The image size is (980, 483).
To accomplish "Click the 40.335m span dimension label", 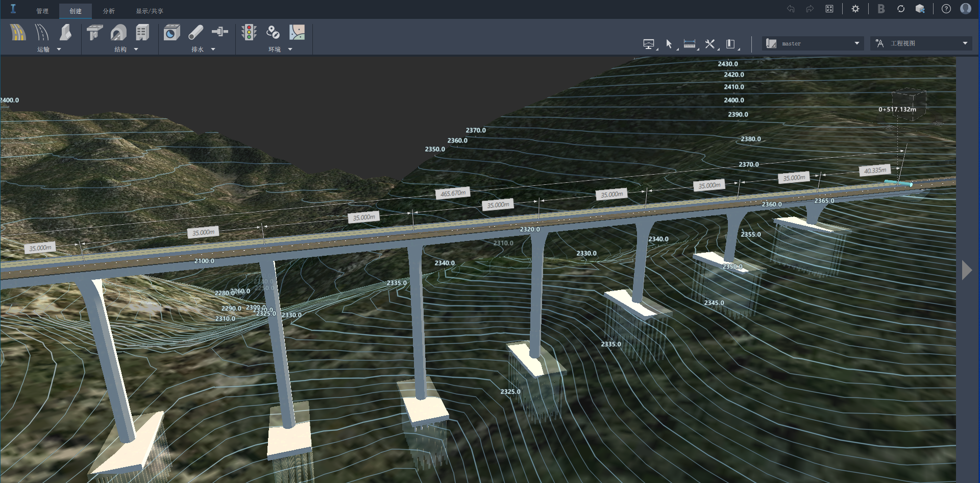I will pos(875,170).
